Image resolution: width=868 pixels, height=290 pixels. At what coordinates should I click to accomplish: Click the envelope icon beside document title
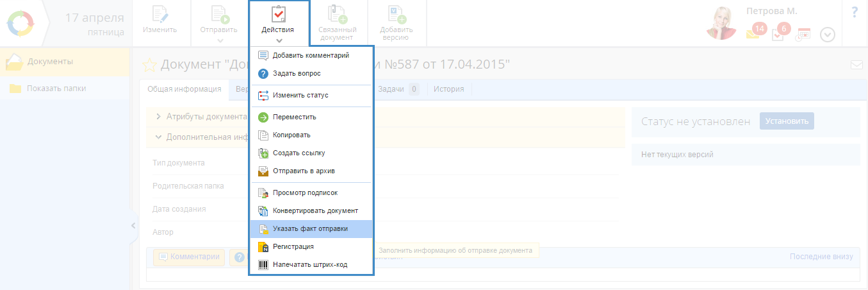pyautogui.click(x=856, y=65)
